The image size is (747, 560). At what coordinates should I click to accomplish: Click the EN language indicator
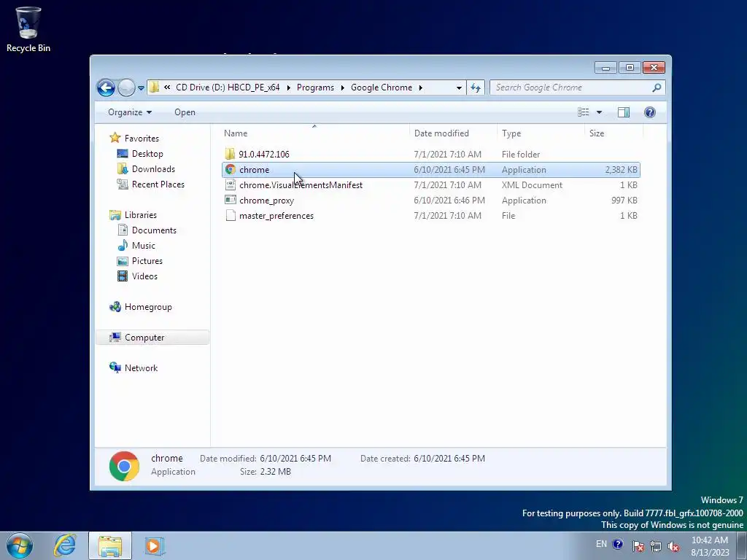coord(601,544)
